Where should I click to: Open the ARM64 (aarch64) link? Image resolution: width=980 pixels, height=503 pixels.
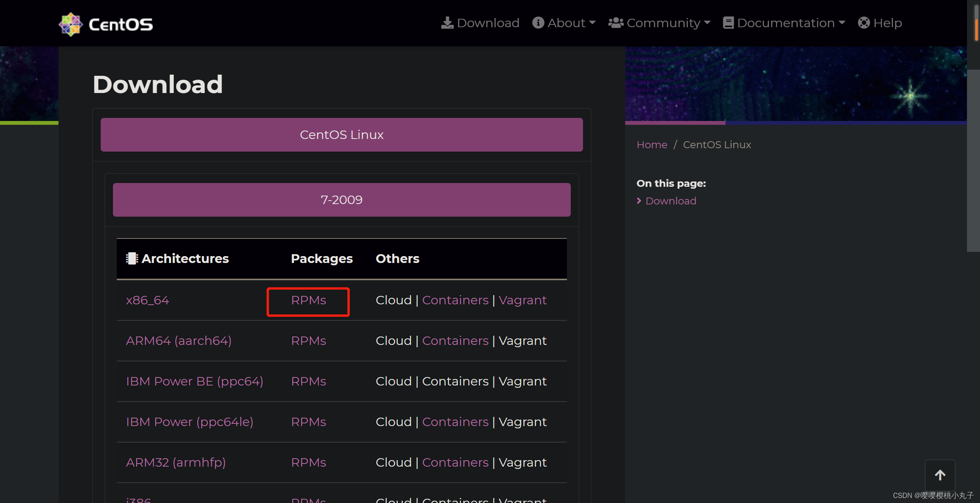[179, 341]
